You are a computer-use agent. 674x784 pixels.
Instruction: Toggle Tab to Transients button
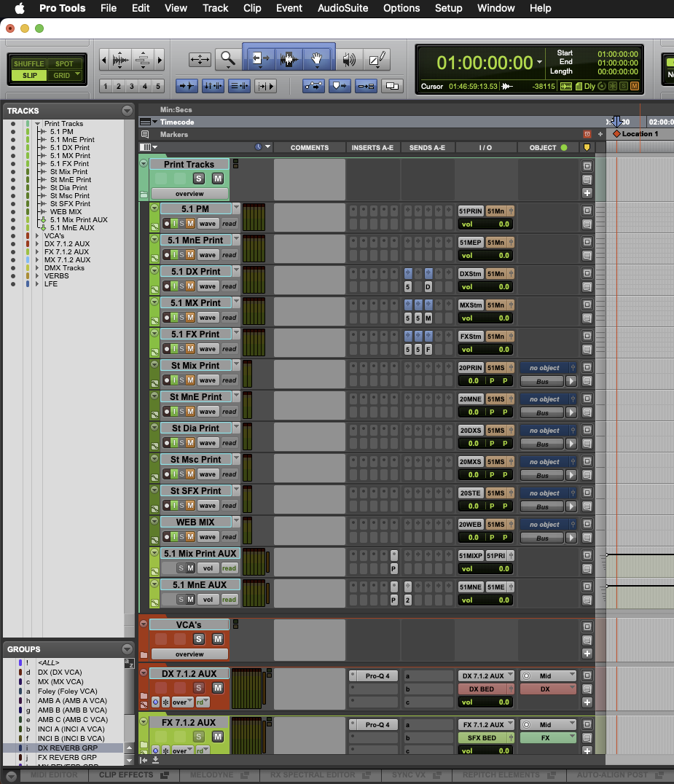(x=187, y=86)
